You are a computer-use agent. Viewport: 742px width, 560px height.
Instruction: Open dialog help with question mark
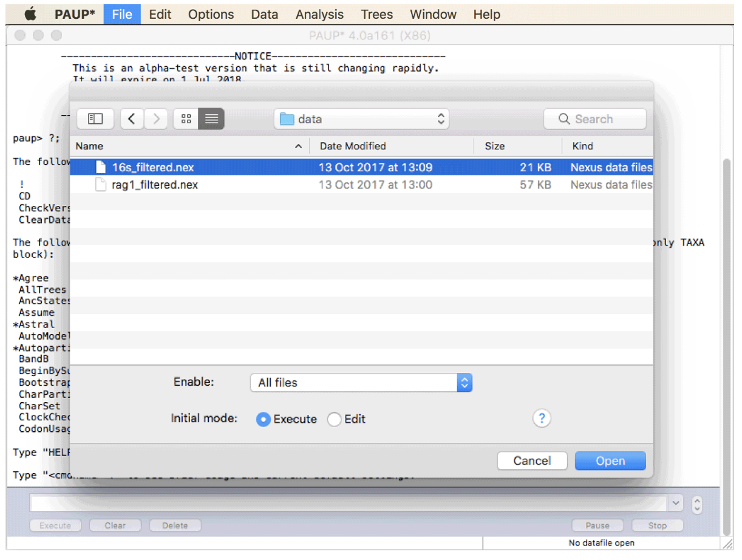[x=542, y=418]
